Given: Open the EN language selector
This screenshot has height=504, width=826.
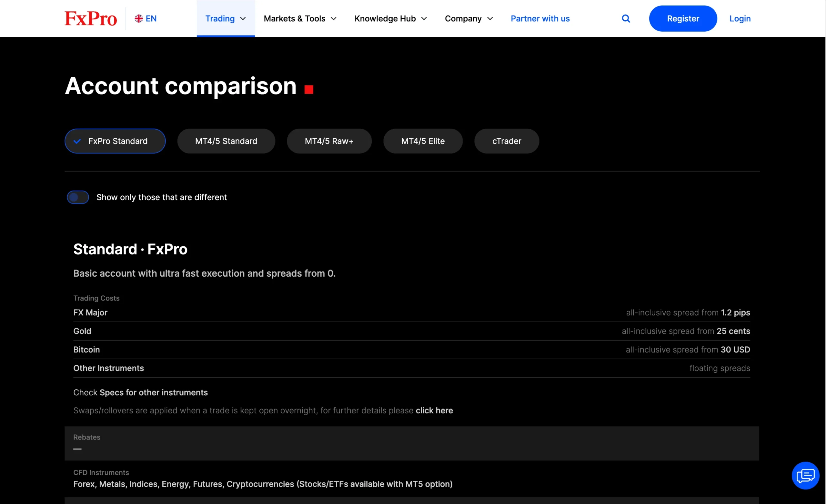Looking at the screenshot, I should 146,18.
